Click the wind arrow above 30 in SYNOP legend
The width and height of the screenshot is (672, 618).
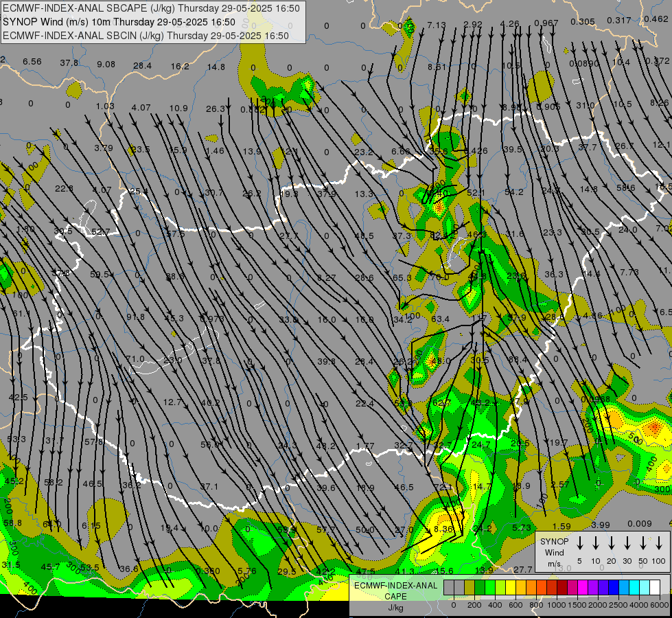[x=627, y=543]
